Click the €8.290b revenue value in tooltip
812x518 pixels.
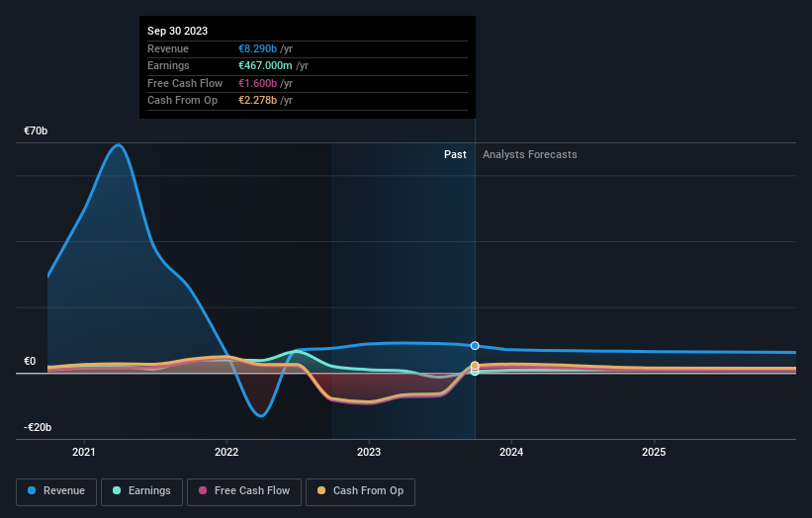point(257,48)
